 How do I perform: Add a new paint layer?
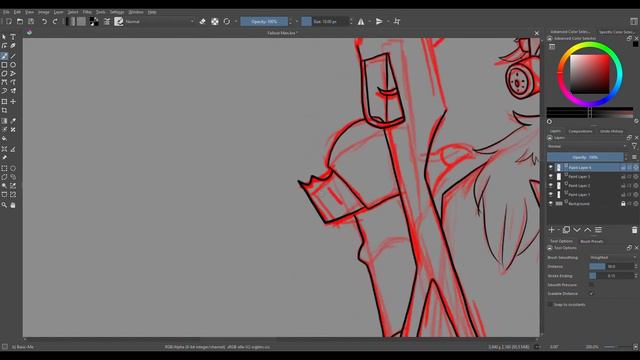pos(551,230)
